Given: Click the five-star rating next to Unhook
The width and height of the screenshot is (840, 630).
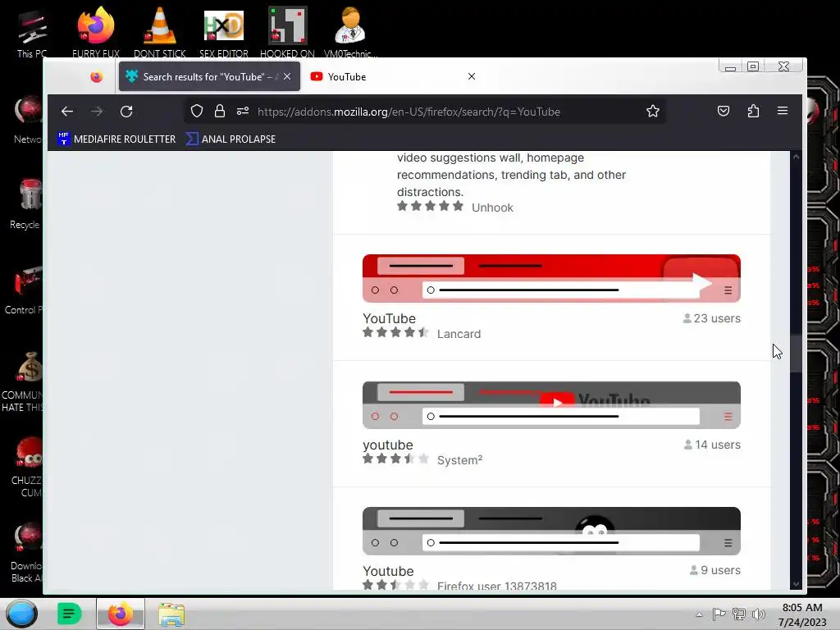Looking at the screenshot, I should point(430,206).
